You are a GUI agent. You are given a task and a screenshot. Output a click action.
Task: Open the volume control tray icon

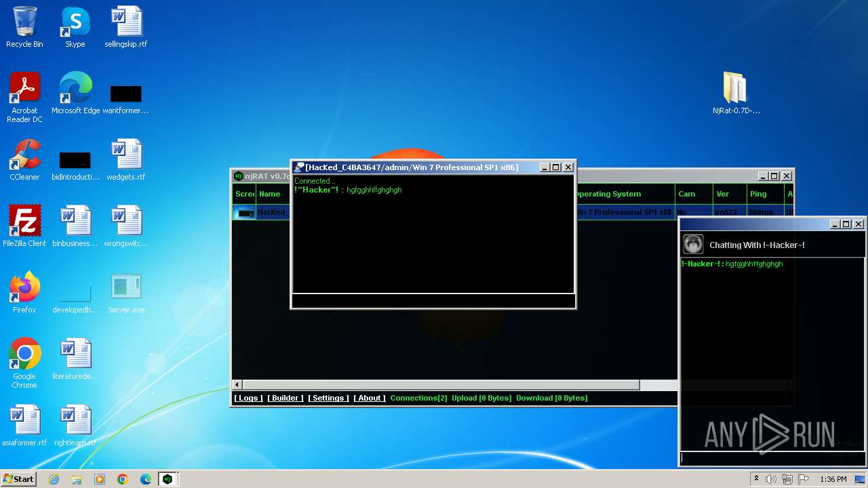771,479
